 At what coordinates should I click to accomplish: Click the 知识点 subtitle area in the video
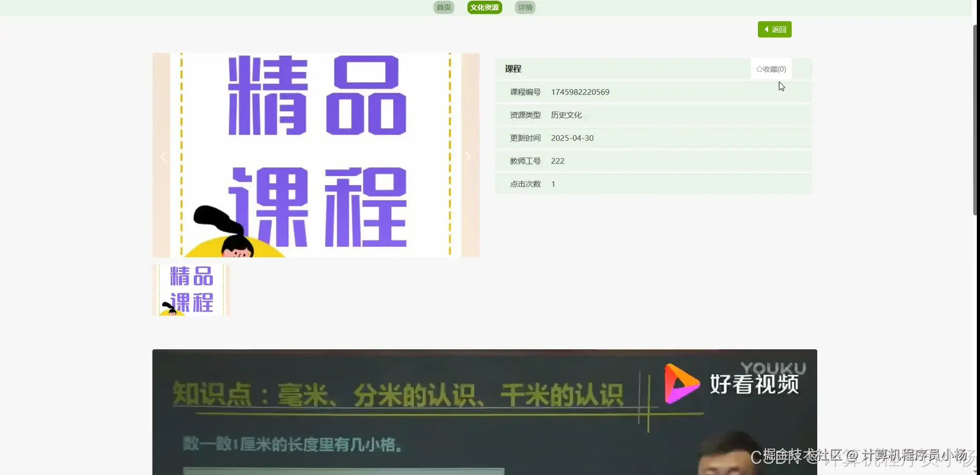point(396,393)
